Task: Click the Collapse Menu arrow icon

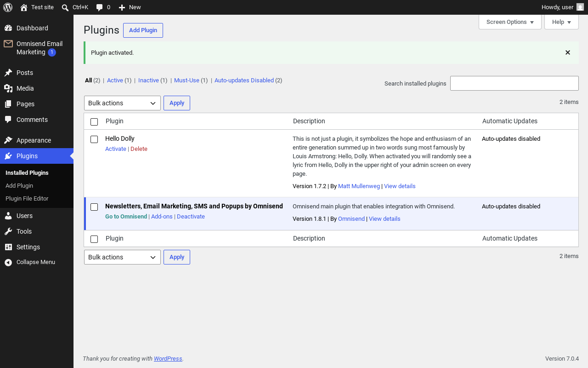Action: coord(8,262)
